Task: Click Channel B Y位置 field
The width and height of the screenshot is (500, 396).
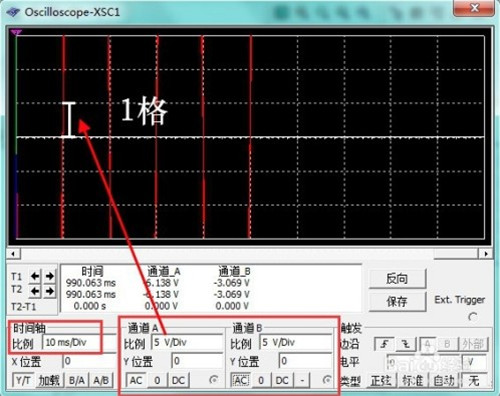Action: pyautogui.click(x=305, y=361)
